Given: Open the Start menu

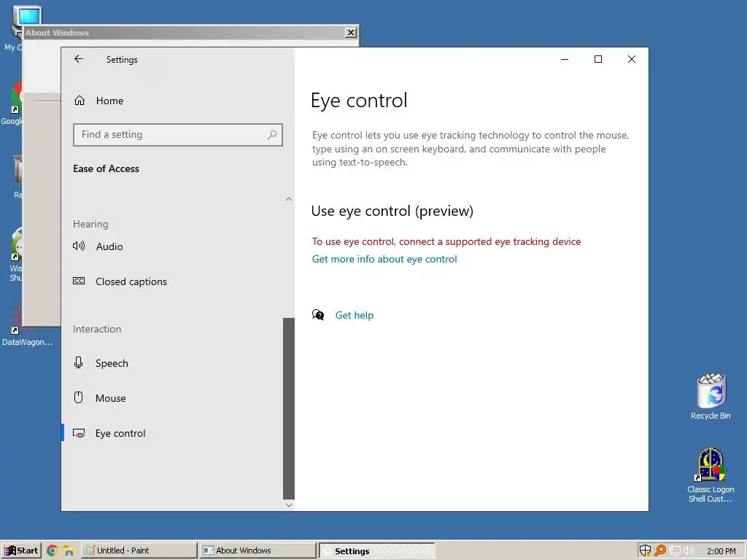Looking at the screenshot, I should (21, 551).
